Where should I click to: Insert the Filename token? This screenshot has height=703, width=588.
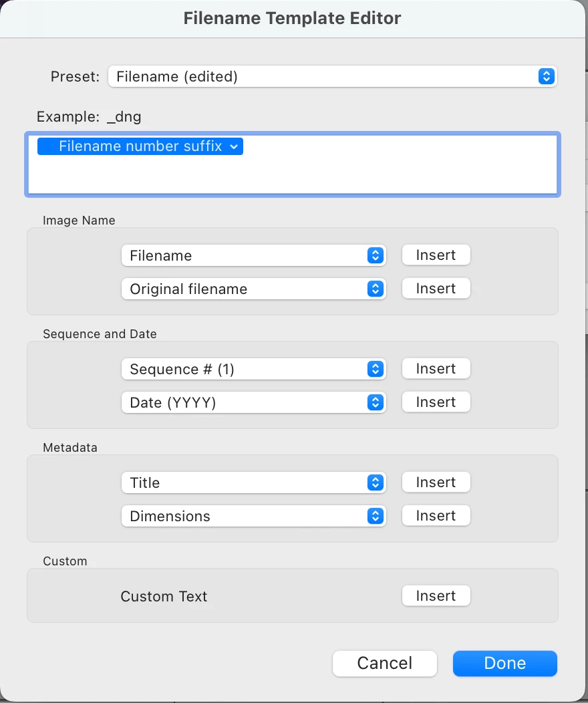[436, 255]
